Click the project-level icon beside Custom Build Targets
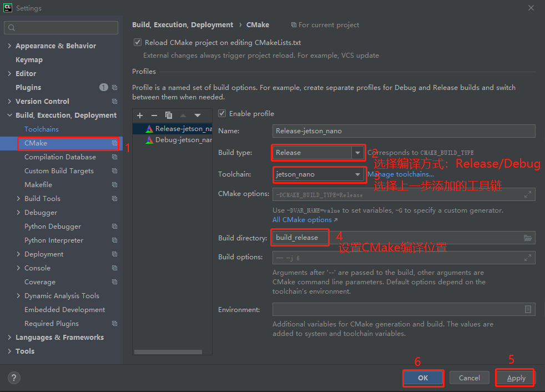Screen dimensions: 545x392 coord(114,171)
